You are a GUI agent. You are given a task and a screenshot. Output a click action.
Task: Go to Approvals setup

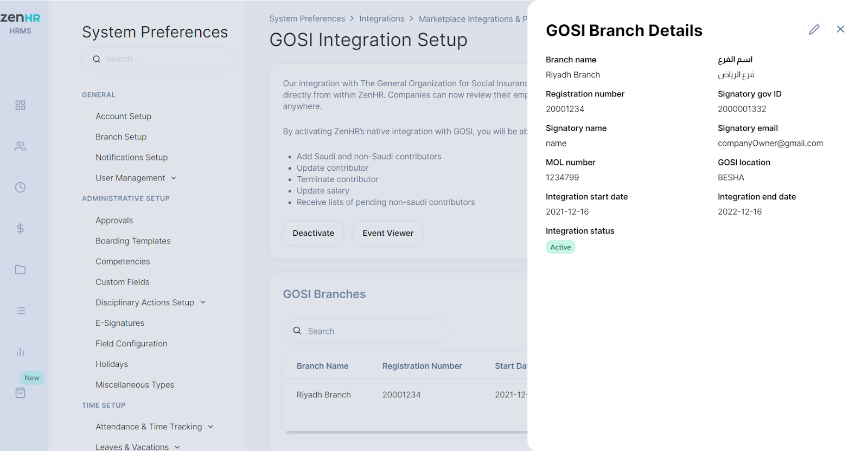click(114, 220)
